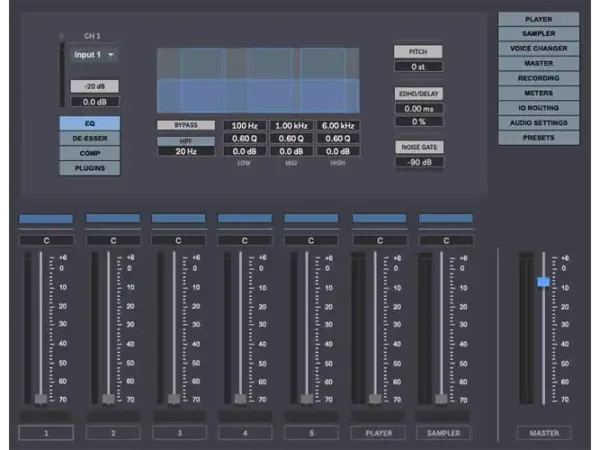
Task: Select the LOW band 0.0 dB gain
Action: pos(245,152)
